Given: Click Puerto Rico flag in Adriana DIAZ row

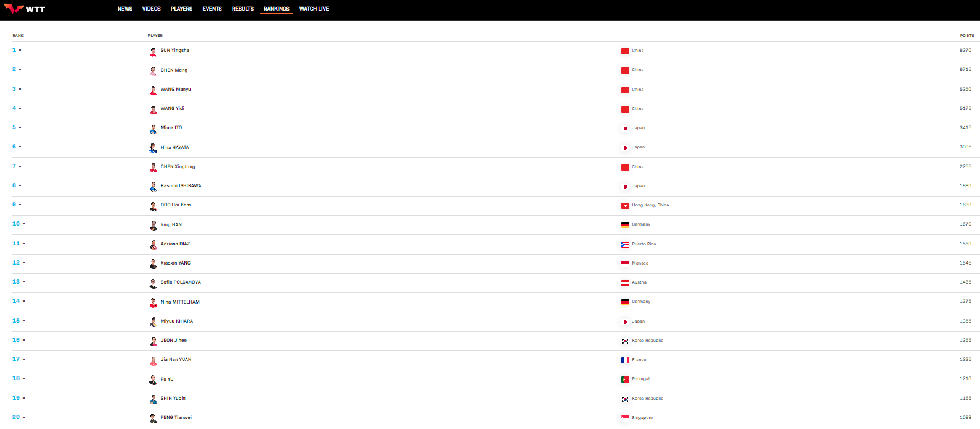Looking at the screenshot, I should 625,244.
